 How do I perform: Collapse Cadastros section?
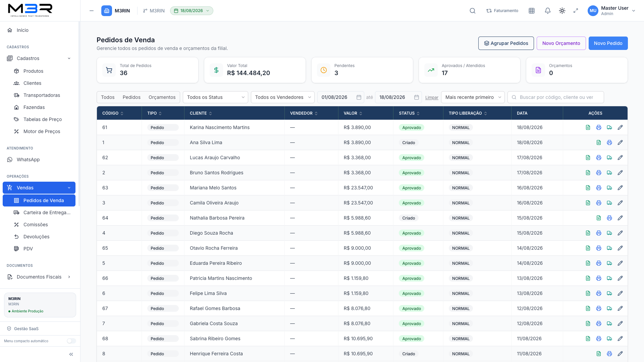coord(40,58)
